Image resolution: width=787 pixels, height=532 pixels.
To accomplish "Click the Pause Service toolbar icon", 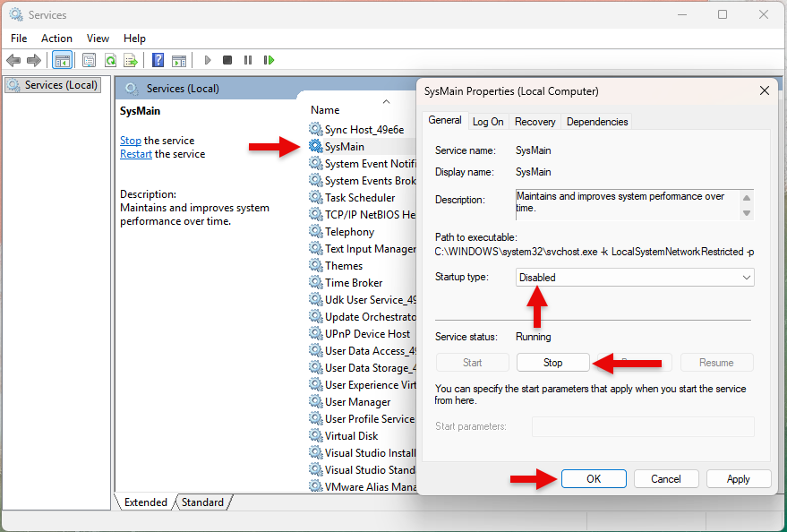I will pos(248,60).
